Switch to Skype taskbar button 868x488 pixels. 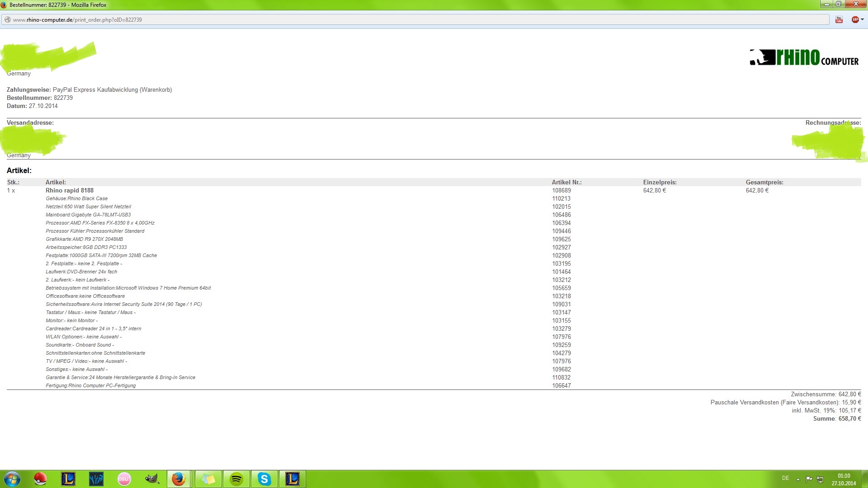pyautogui.click(x=264, y=479)
